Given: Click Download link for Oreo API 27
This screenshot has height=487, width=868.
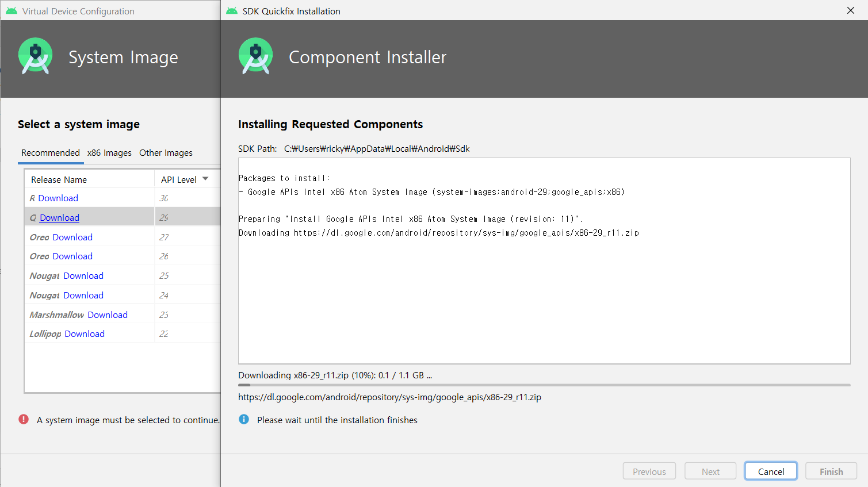Looking at the screenshot, I should pos(72,237).
